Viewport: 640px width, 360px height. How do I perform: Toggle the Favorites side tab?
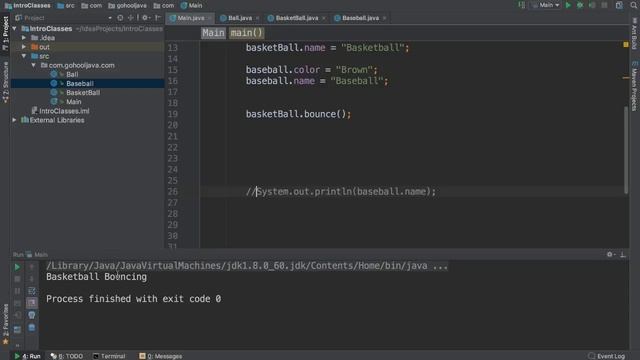click(5, 323)
